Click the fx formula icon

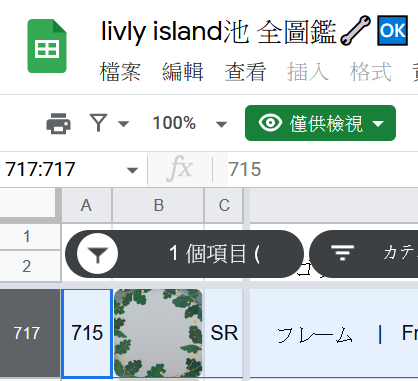click(180, 169)
